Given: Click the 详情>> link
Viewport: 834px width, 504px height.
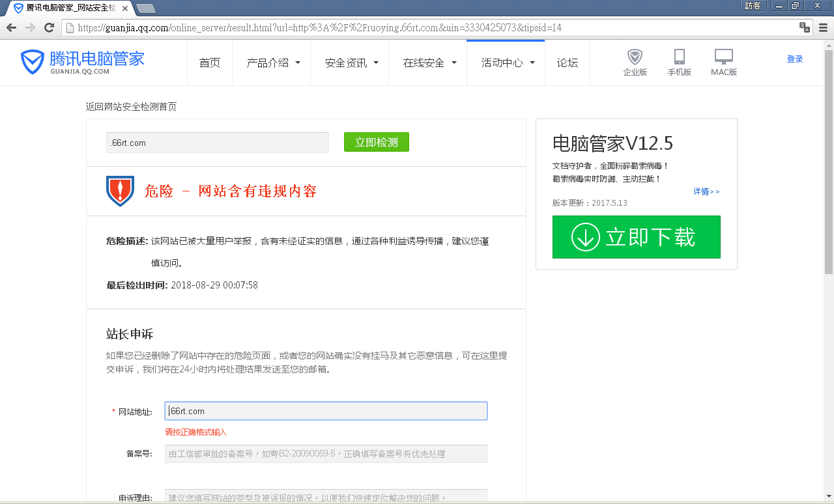Looking at the screenshot, I should click(x=706, y=191).
